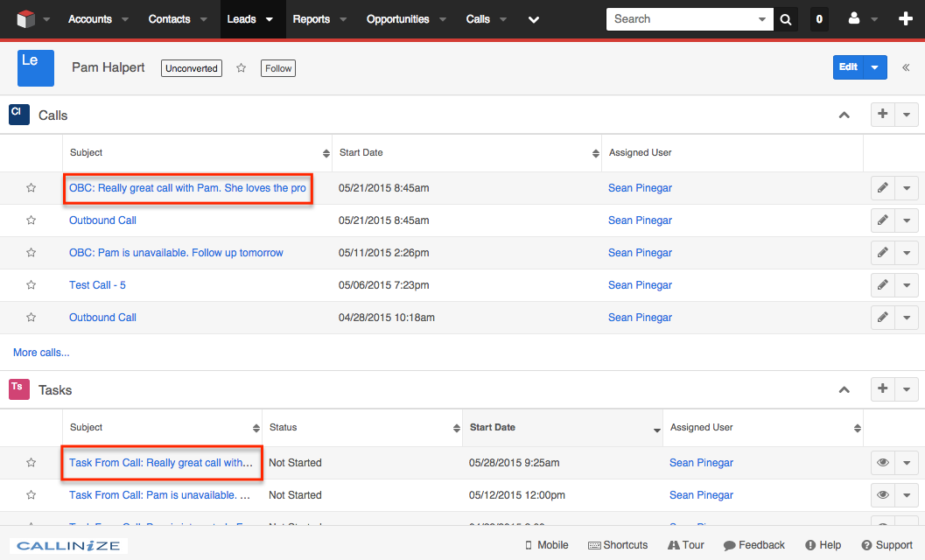The height and width of the screenshot is (560, 925).
Task: Star the Task From Call: Pam is unavailable row
Action: click(x=31, y=495)
